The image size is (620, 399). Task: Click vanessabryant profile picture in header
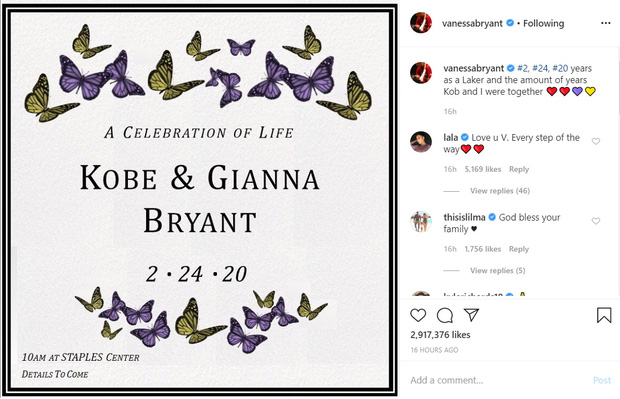(x=421, y=23)
